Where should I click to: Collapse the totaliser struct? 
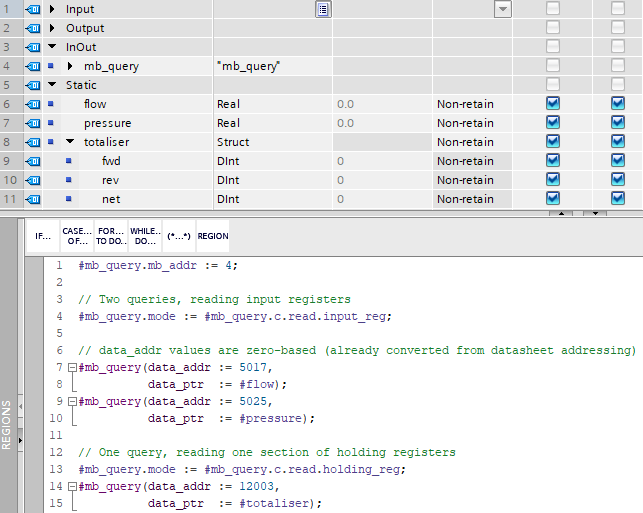point(70,141)
